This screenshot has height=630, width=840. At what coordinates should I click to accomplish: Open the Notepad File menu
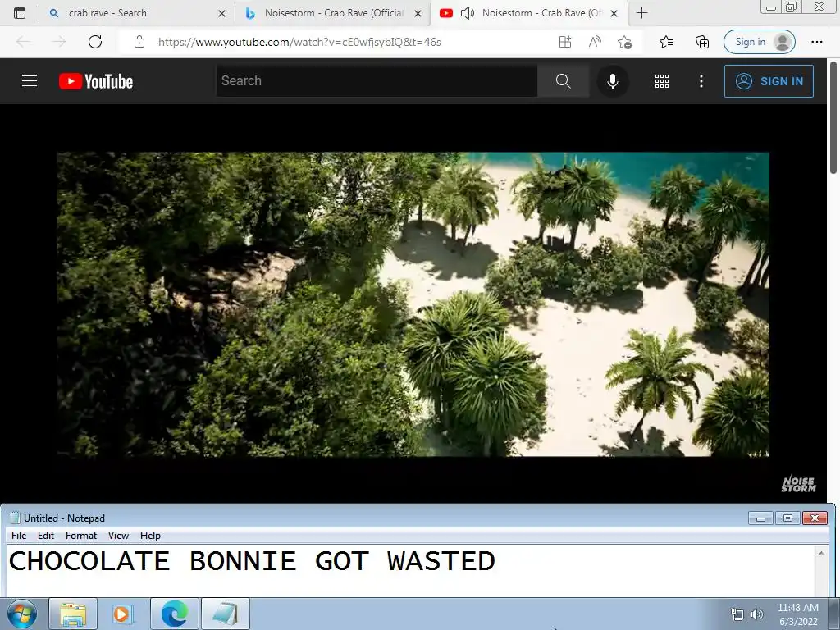(19, 535)
